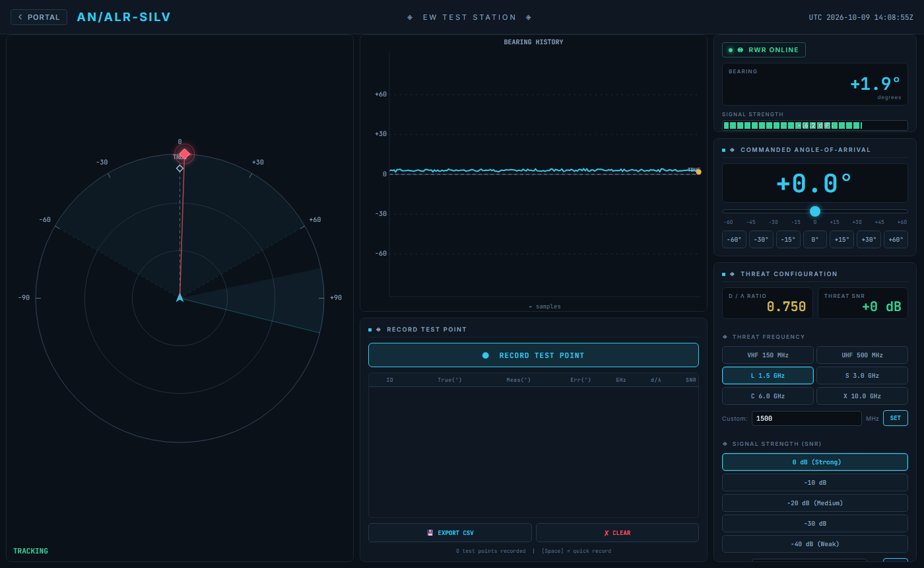924x568 pixels.
Task: Apply custom frequency with SET button
Action: [896, 418]
